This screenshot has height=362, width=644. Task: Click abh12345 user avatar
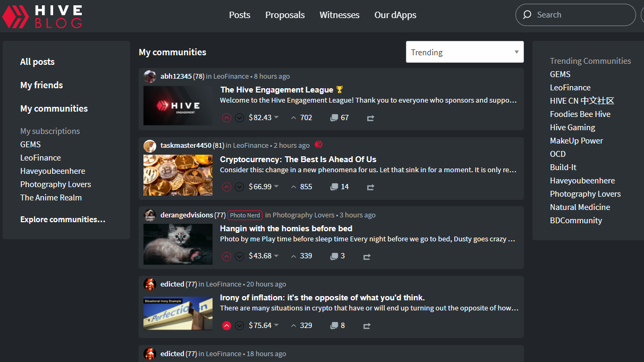click(x=150, y=76)
